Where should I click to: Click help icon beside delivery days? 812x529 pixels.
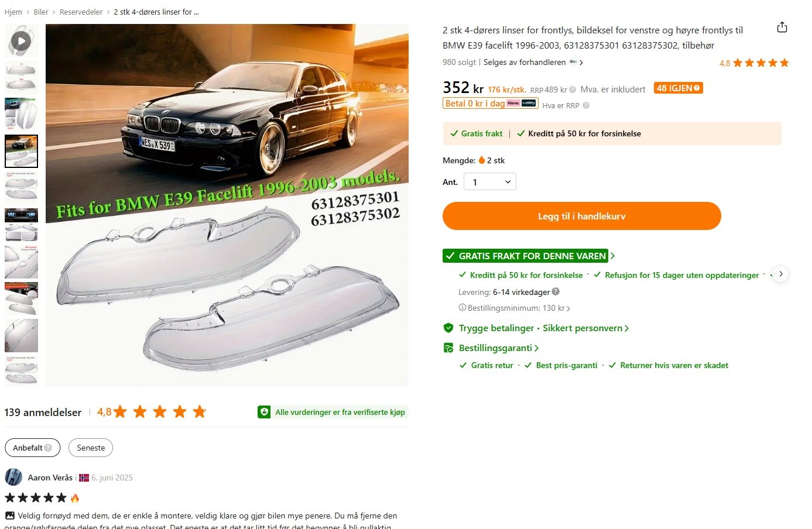coord(556,291)
